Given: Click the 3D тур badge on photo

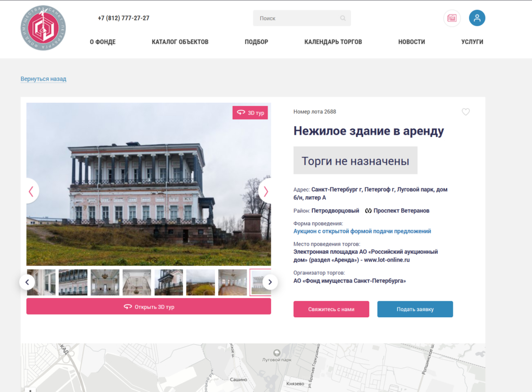Looking at the screenshot, I should click(250, 113).
